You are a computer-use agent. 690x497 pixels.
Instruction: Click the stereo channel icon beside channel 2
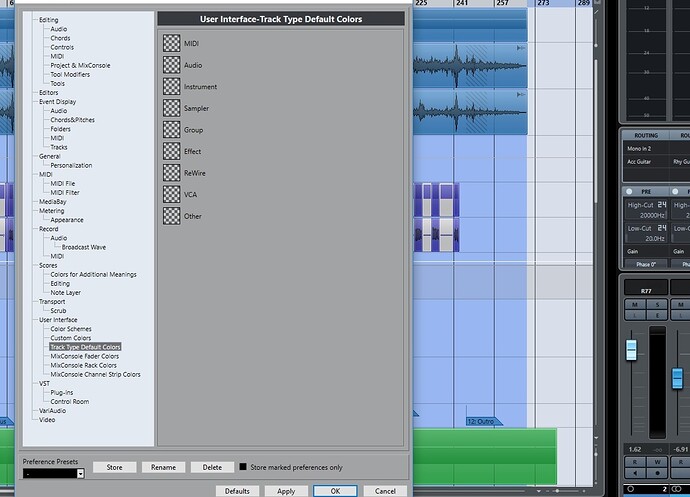(676, 489)
